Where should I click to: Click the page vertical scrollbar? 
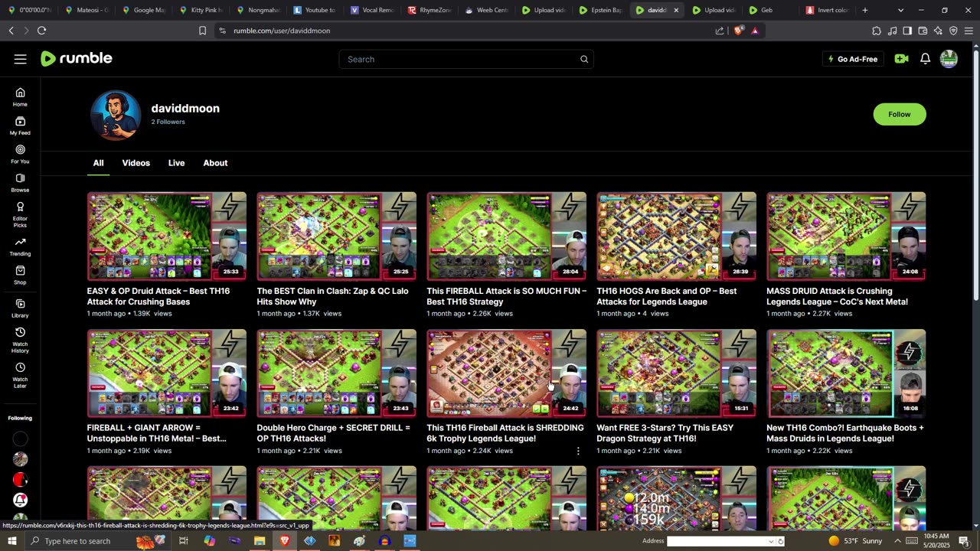click(x=975, y=176)
